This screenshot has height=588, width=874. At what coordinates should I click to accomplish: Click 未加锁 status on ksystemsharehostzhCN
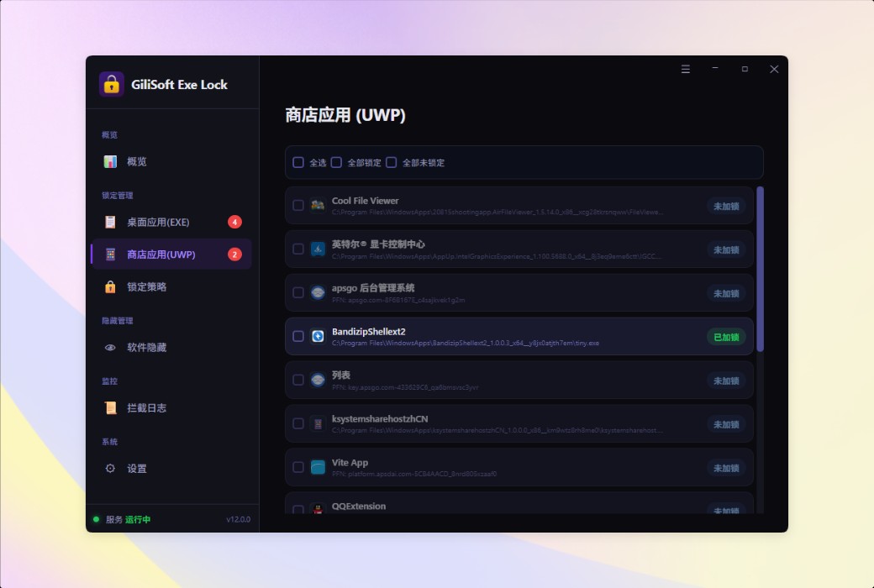click(x=726, y=425)
